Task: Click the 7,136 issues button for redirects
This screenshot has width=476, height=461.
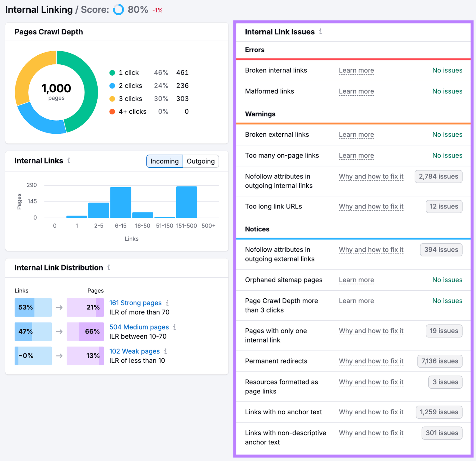Action: tap(439, 361)
